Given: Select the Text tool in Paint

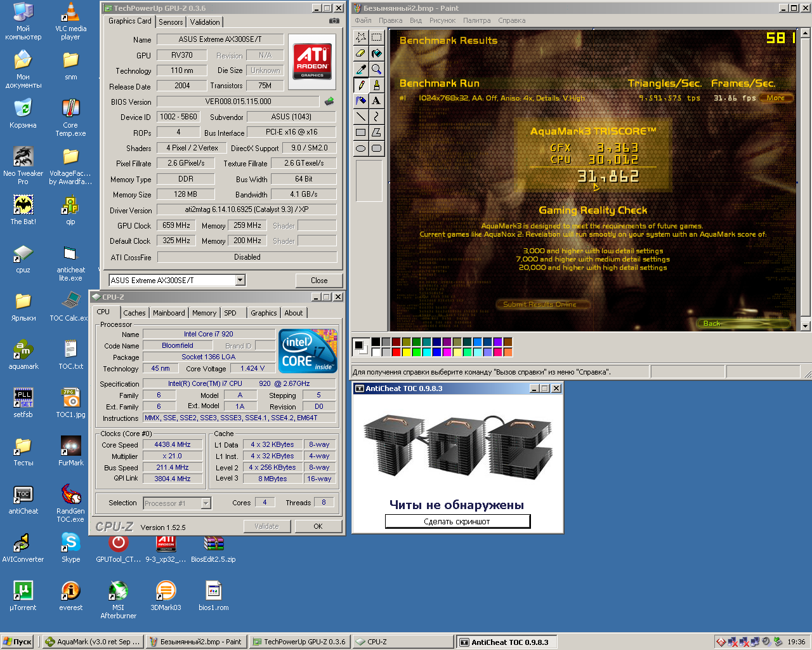Looking at the screenshot, I should coord(377,100).
